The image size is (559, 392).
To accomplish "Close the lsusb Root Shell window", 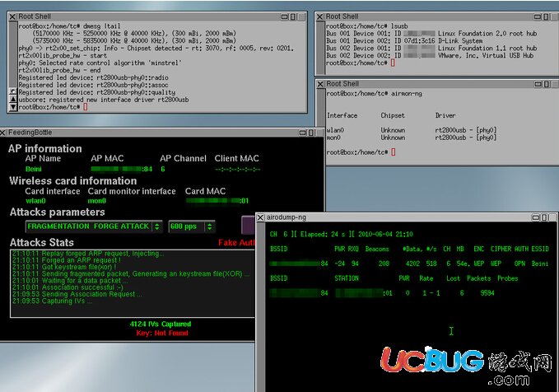I will (320, 16).
